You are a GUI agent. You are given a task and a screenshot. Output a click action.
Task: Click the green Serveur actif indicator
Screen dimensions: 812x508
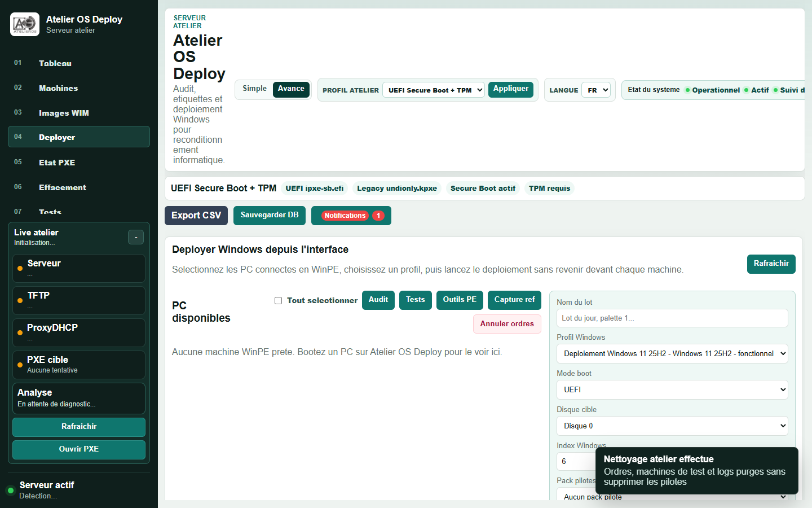tap(10, 490)
